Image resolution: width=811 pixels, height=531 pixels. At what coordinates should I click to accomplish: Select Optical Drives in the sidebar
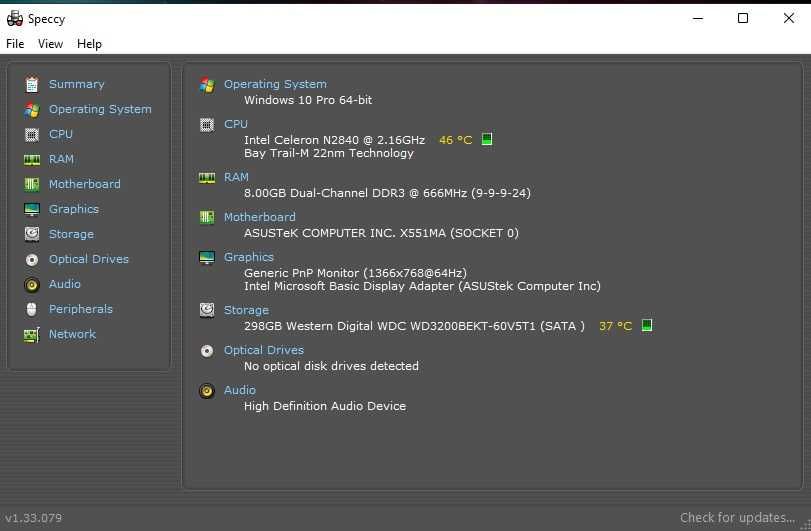pos(89,259)
